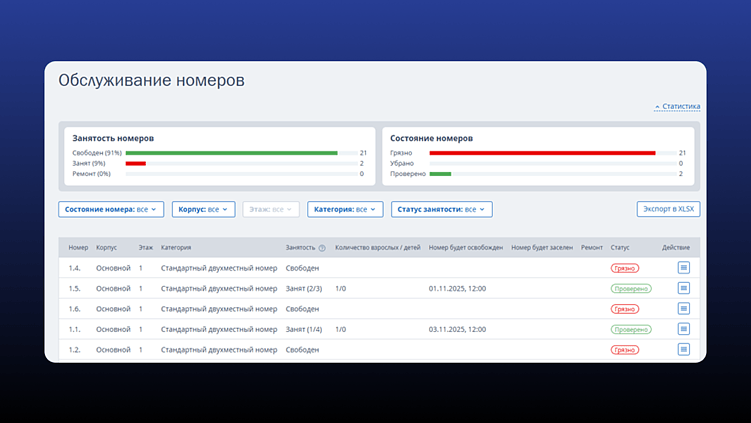Screen dimensions: 751x423
Task: Click the Занят (2/3) occupancy cell
Action: (304, 288)
